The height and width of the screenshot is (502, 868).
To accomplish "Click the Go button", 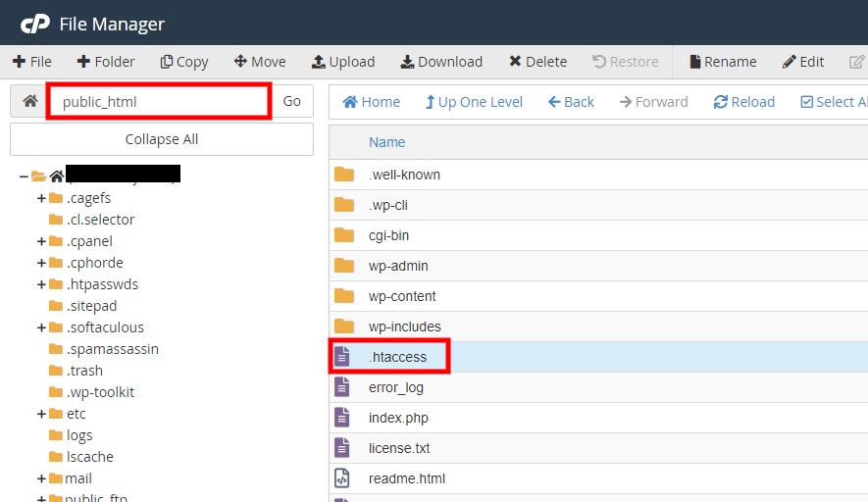I will (291, 101).
